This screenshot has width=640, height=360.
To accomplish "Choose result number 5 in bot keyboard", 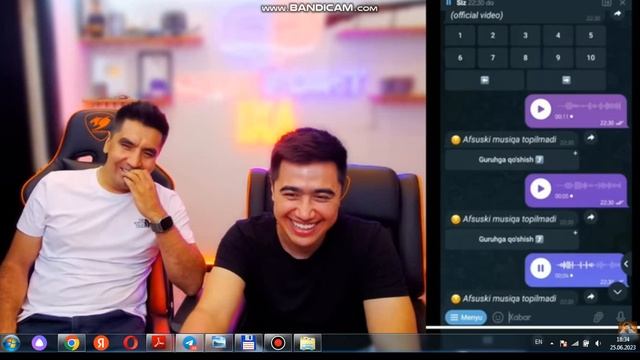I will [591, 36].
